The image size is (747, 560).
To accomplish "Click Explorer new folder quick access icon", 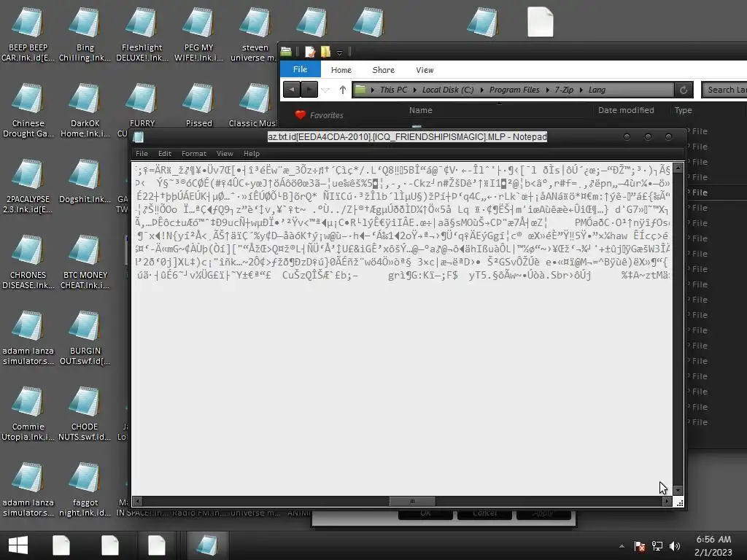I will (326, 52).
